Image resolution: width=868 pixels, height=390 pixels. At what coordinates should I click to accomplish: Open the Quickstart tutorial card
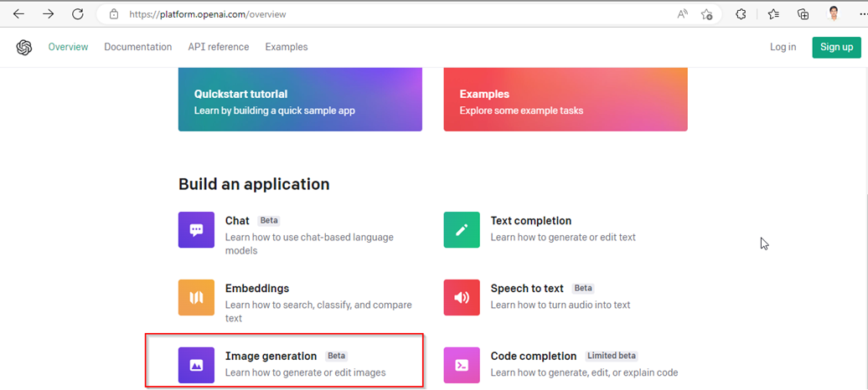coord(300,101)
